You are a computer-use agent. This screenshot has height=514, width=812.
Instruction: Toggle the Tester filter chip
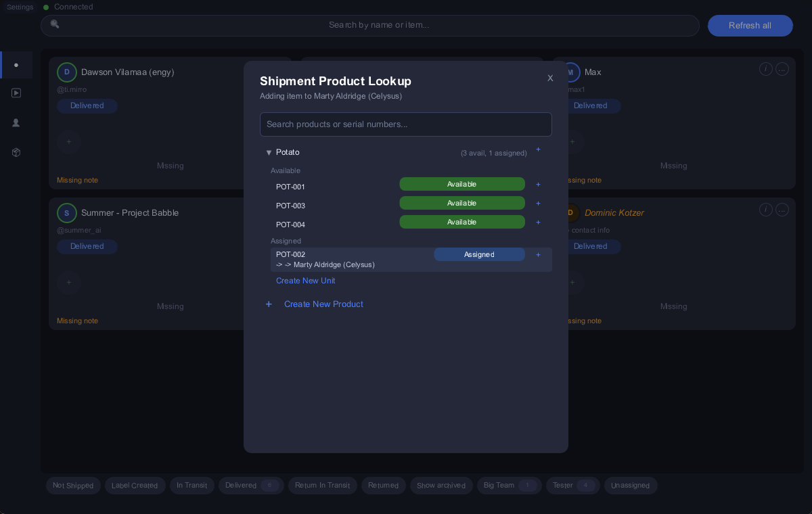tap(573, 486)
